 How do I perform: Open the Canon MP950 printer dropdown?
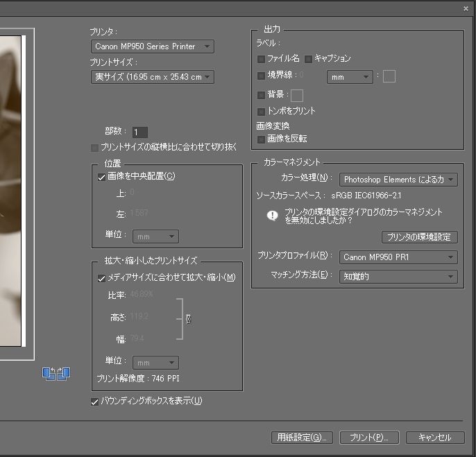coord(152,46)
